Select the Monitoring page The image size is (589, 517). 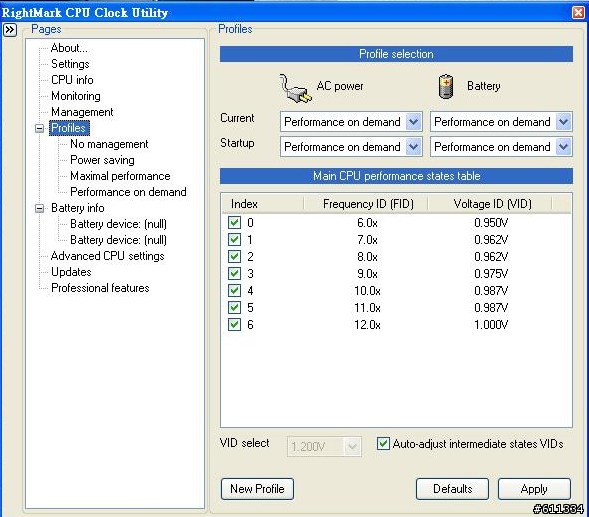(76, 96)
